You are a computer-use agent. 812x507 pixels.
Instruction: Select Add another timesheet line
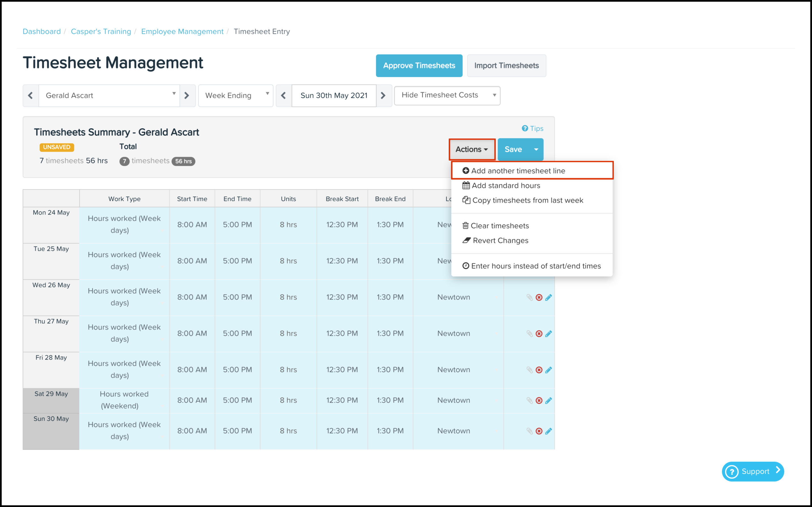[x=518, y=171]
